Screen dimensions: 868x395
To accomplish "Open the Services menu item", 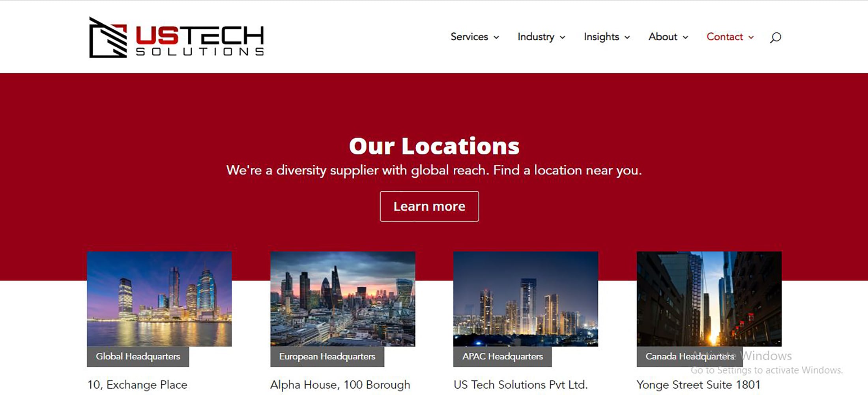I will 469,37.
